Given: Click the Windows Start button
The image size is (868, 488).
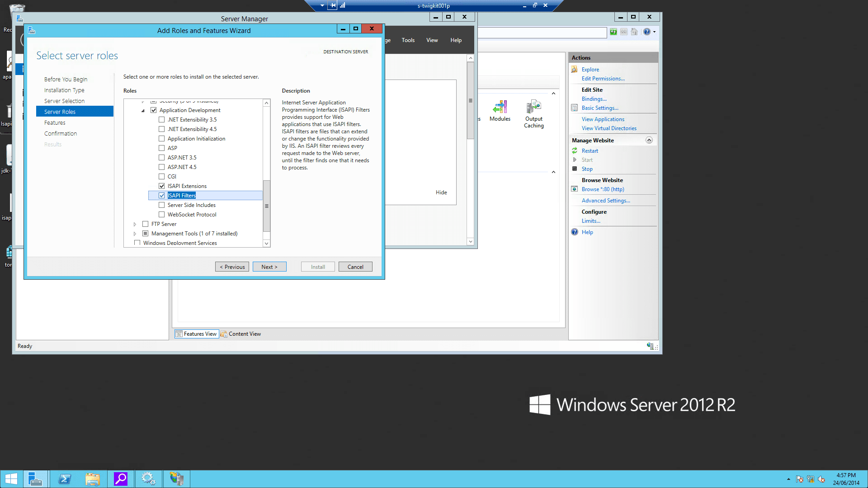Looking at the screenshot, I should [x=11, y=479].
